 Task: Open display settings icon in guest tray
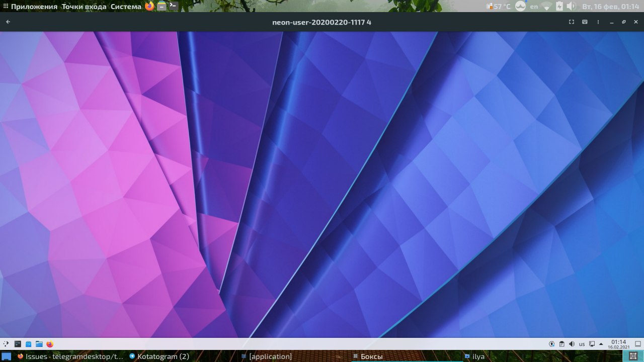(x=592, y=344)
